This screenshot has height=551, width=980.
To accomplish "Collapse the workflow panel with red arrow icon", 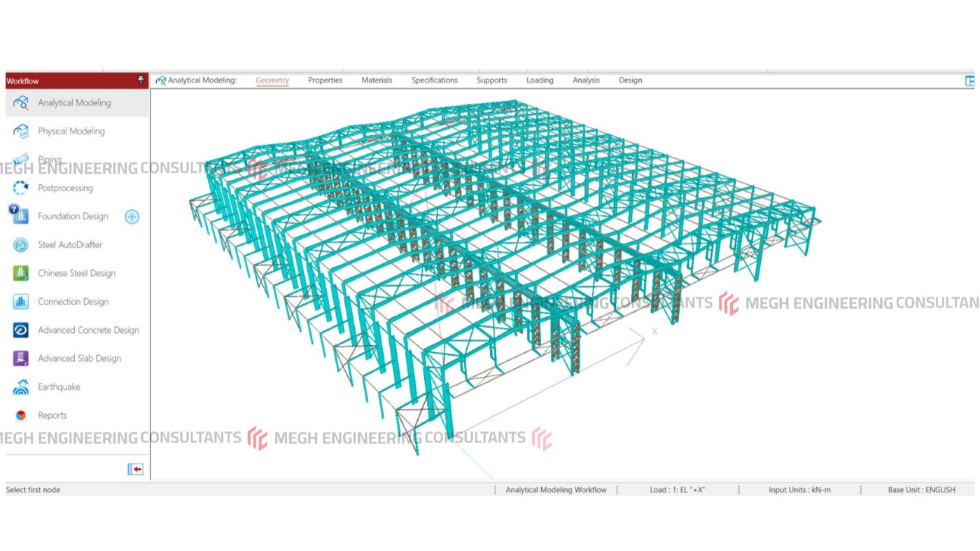I will (x=136, y=469).
